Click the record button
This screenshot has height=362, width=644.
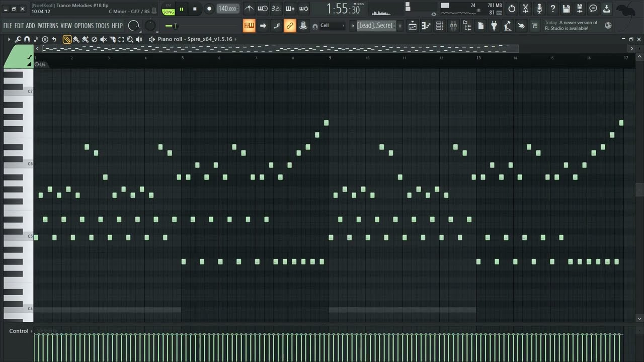coord(209,9)
